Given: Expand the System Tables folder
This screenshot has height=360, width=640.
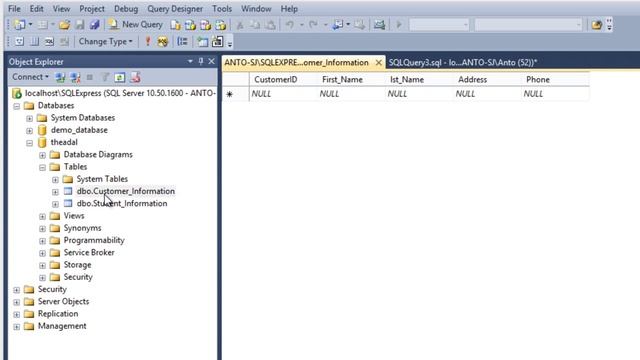Looking at the screenshot, I should (x=56, y=180).
